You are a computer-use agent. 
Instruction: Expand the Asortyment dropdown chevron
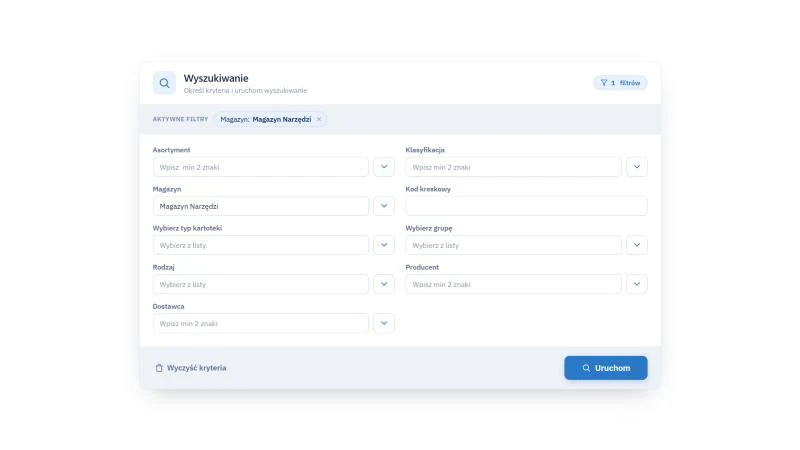tap(384, 167)
